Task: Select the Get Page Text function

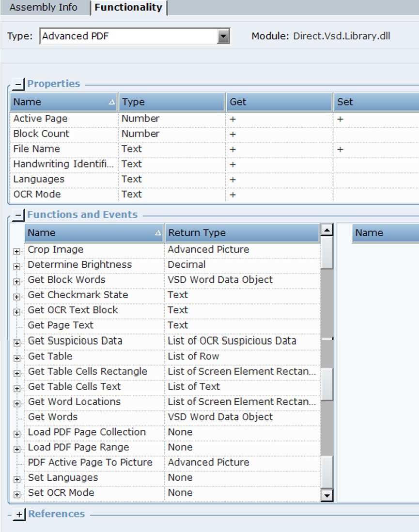Action: [61, 325]
